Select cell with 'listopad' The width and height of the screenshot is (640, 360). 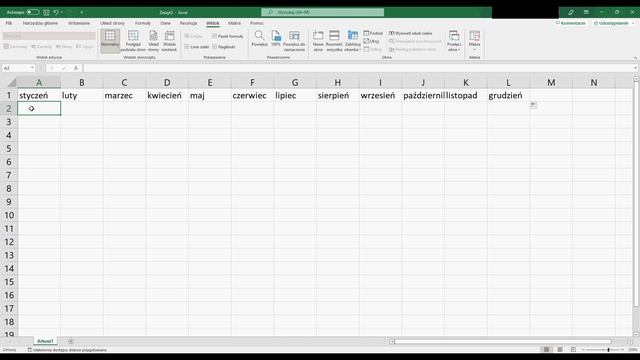[466, 96]
